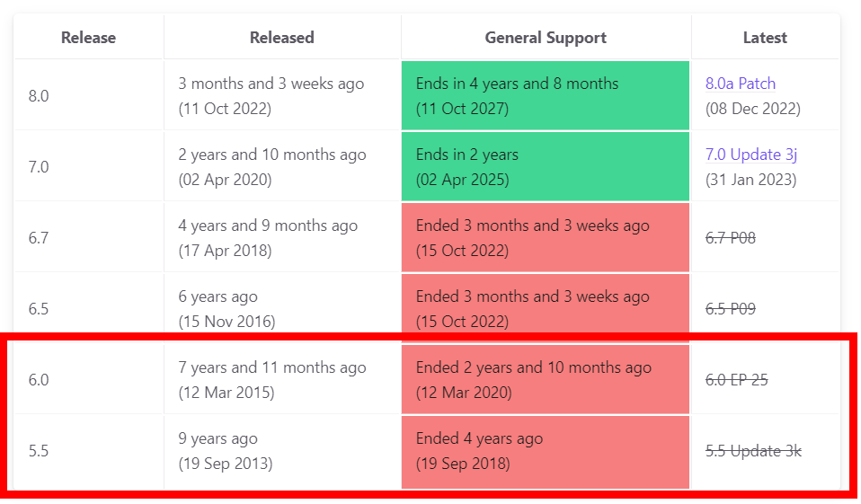
Task: Click the struck-through 6.0 EP 25 text
Action: (x=736, y=380)
